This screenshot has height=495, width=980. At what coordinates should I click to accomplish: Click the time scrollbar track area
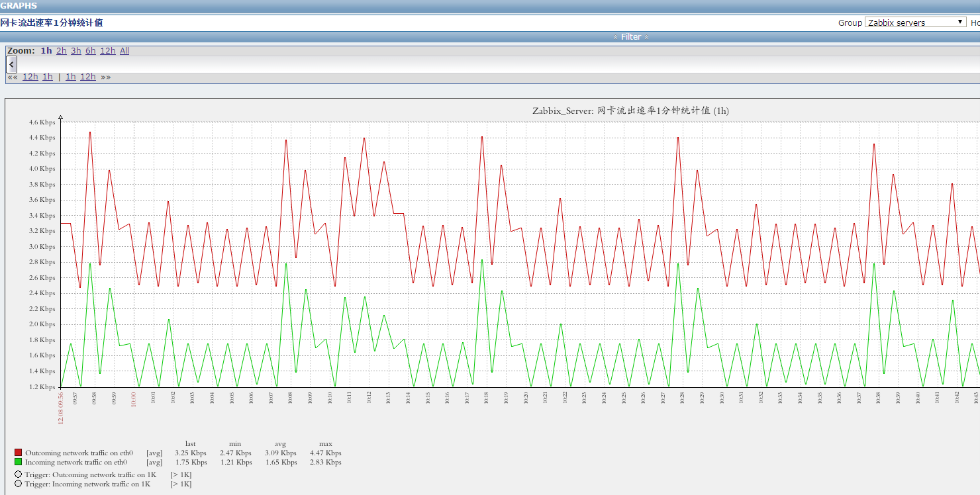pyautogui.click(x=498, y=64)
